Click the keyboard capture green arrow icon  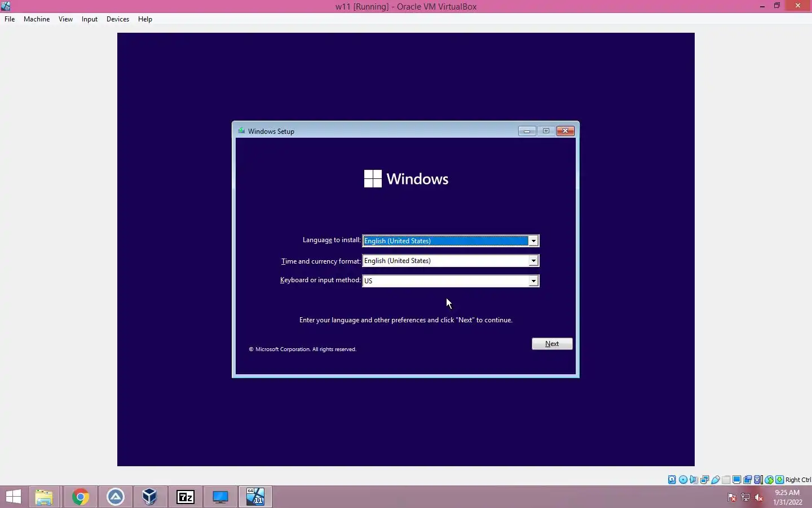coord(779,480)
